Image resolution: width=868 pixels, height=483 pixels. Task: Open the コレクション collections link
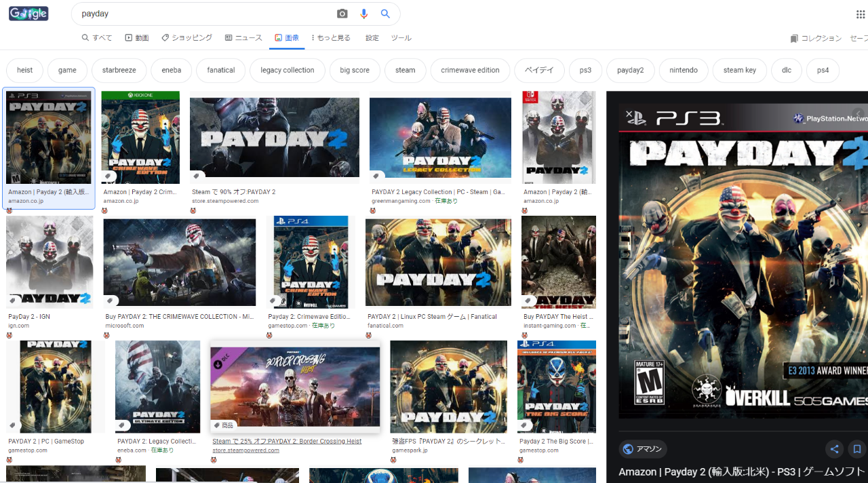point(816,39)
